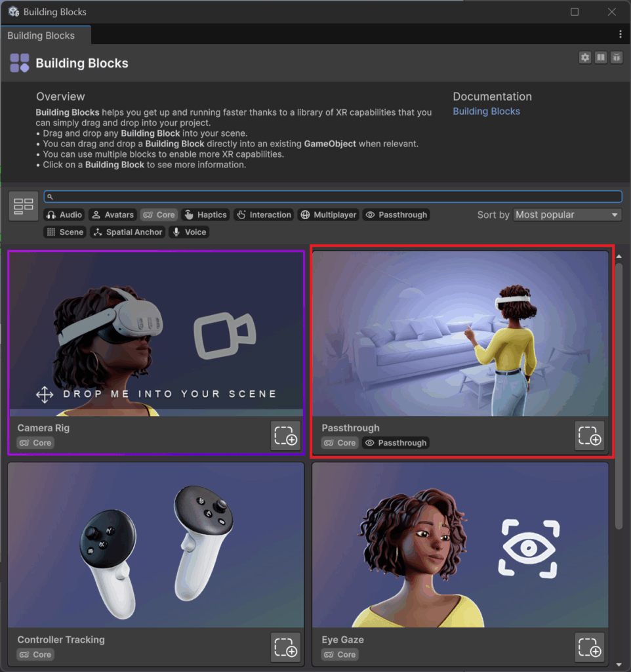Click the scroll down arrow of block list
This screenshot has width=631, height=672.
[619, 665]
